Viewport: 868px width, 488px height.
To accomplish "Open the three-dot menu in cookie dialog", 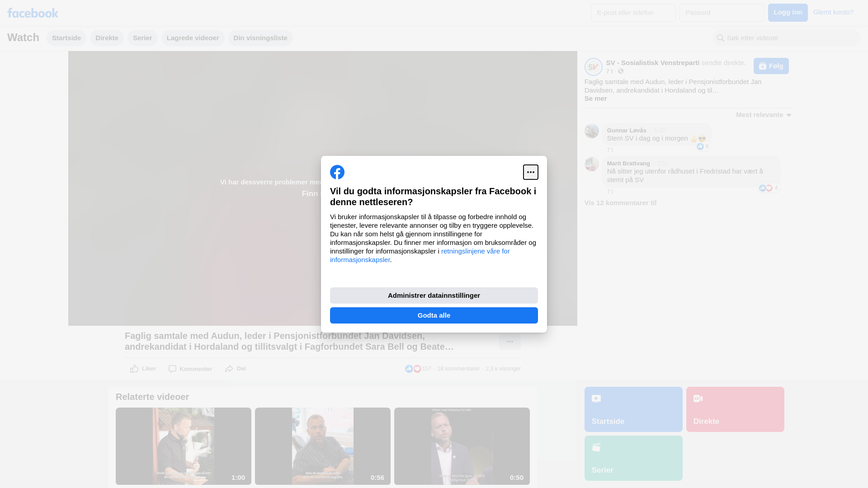I will tap(531, 172).
